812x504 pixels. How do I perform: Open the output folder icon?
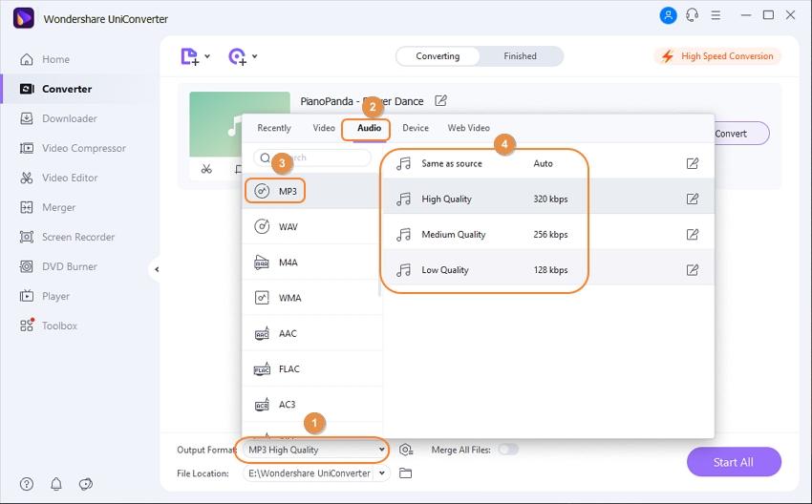pyautogui.click(x=405, y=472)
